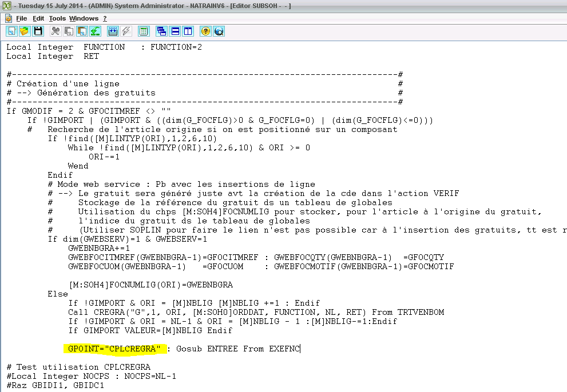Open a file with the folder icon
Screen dimensions: 567x392
[x=25, y=31]
